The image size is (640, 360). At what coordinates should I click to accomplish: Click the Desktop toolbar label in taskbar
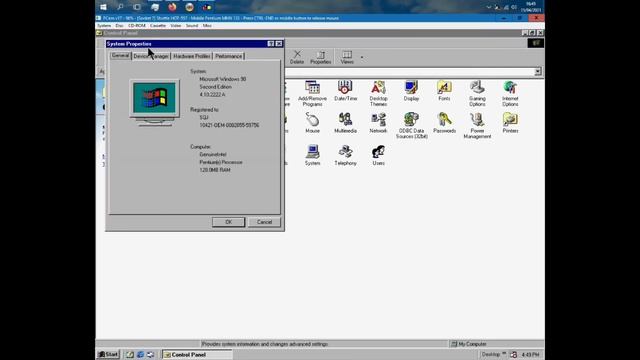(491, 354)
